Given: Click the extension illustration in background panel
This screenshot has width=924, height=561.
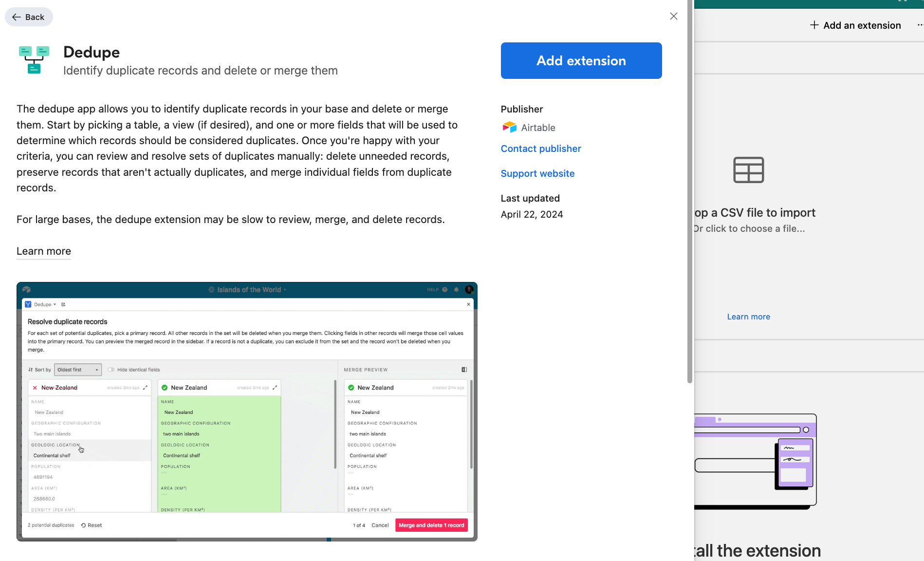Looking at the screenshot, I should point(755,461).
